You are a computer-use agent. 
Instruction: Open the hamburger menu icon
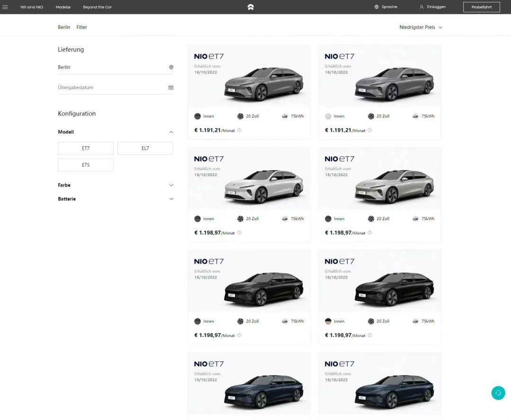(5, 7)
